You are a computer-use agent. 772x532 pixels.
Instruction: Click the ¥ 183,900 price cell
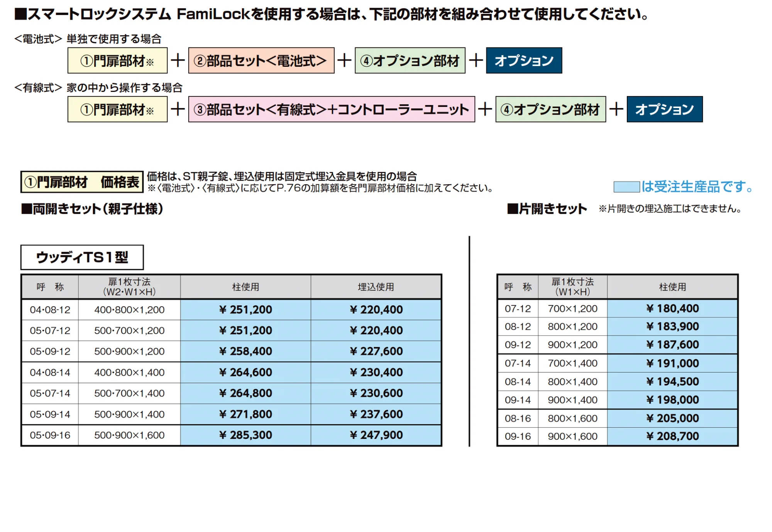[x=672, y=327]
